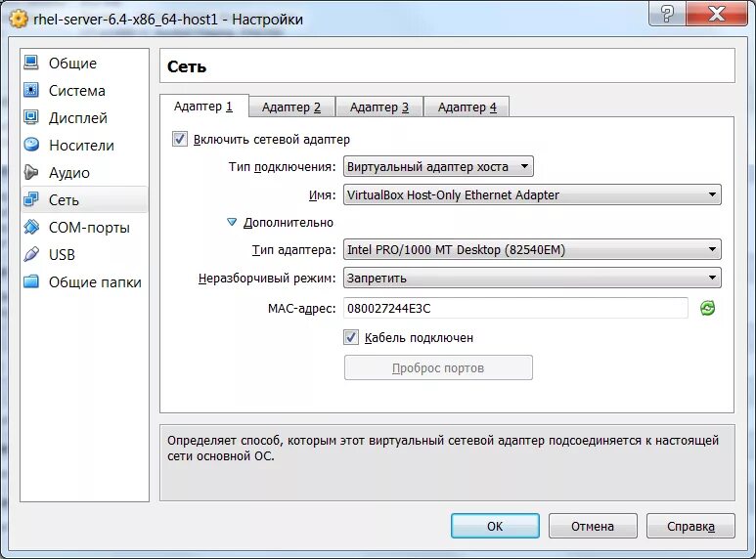Screen dimensions: 756x559
Task: Open the Неразборчивый режим dropdown
Action: (532, 278)
